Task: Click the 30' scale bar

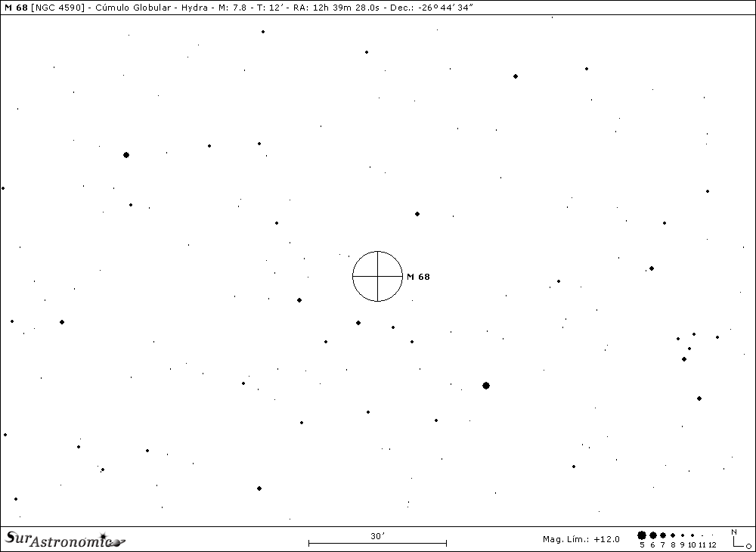Action: 377,542
